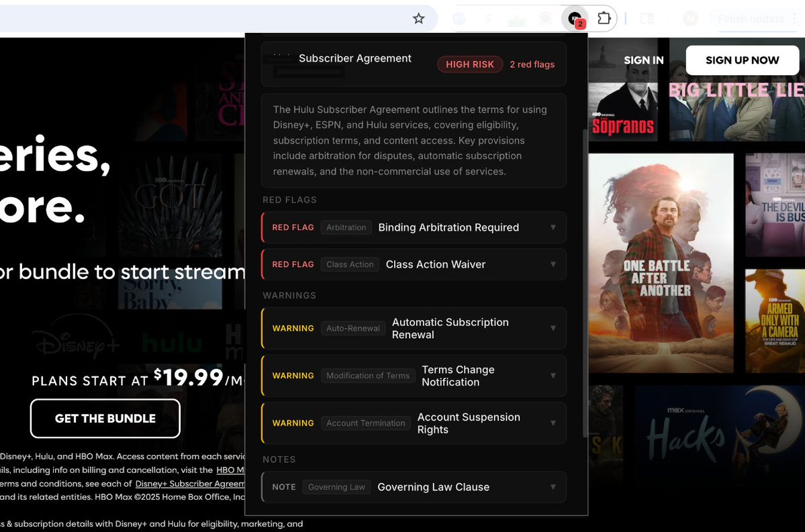Viewport: 805px width, 532px height.
Task: Open the One Battle After Another poster
Action: tap(661, 263)
